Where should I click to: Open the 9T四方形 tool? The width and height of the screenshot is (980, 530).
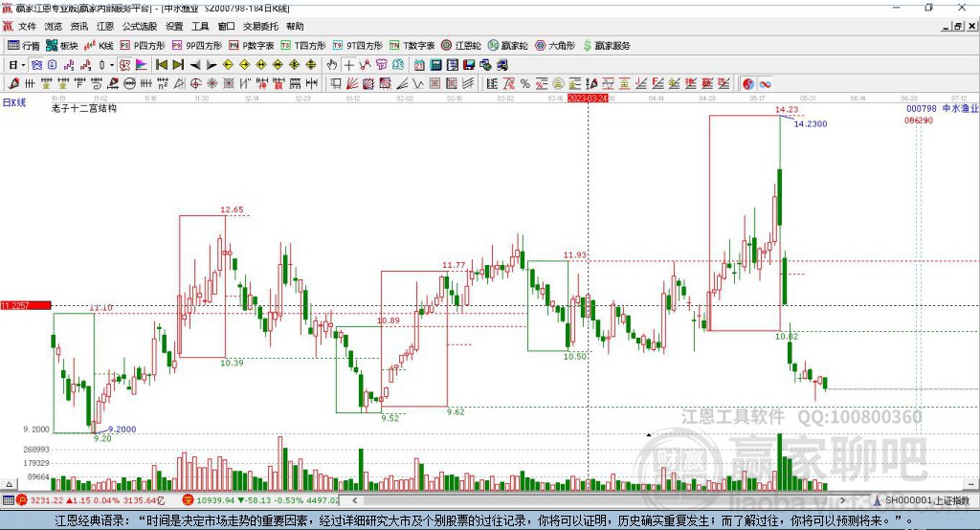[358, 46]
